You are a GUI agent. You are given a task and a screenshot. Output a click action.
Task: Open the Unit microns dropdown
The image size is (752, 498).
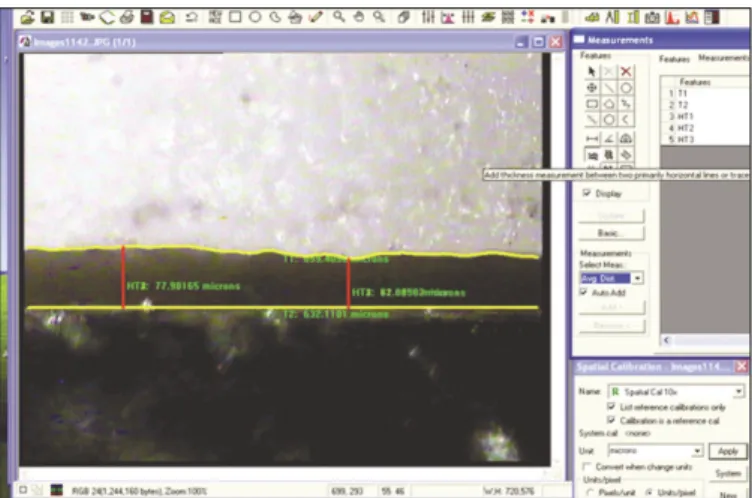point(698,451)
